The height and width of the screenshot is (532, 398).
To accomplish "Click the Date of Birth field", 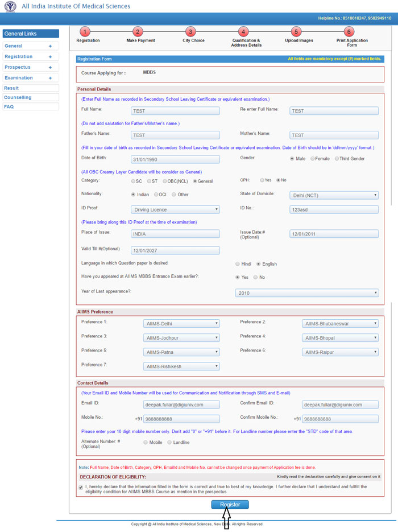I will (x=175, y=159).
